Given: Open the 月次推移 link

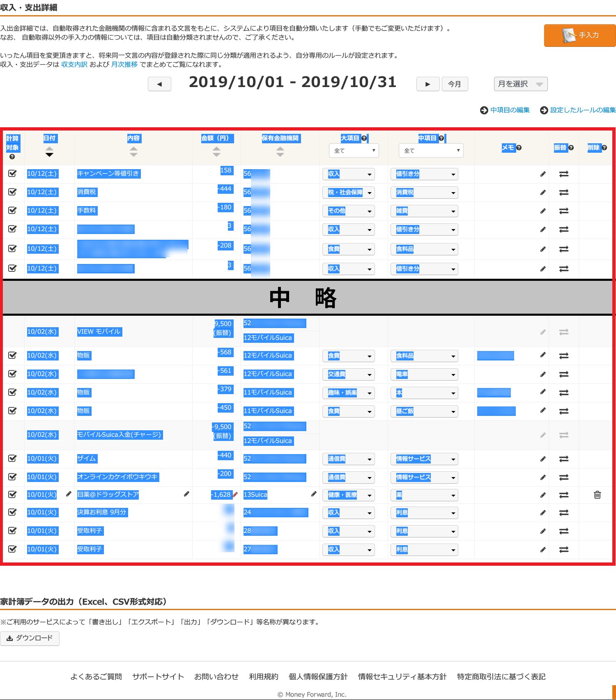Looking at the screenshot, I should [x=124, y=64].
